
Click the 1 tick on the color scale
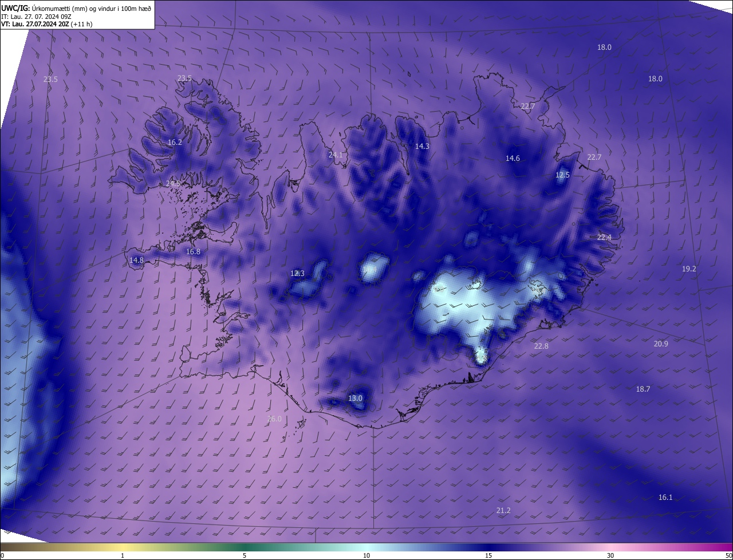click(123, 555)
